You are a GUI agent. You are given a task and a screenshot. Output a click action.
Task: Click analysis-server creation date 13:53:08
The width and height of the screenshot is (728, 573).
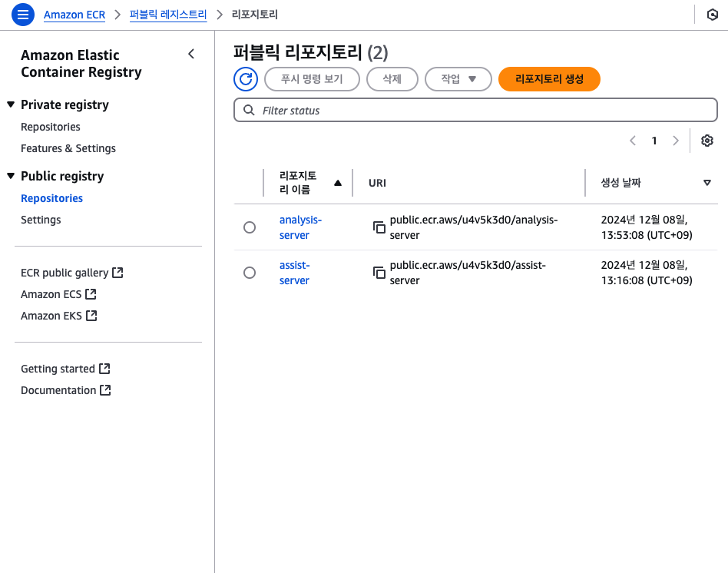pos(647,227)
